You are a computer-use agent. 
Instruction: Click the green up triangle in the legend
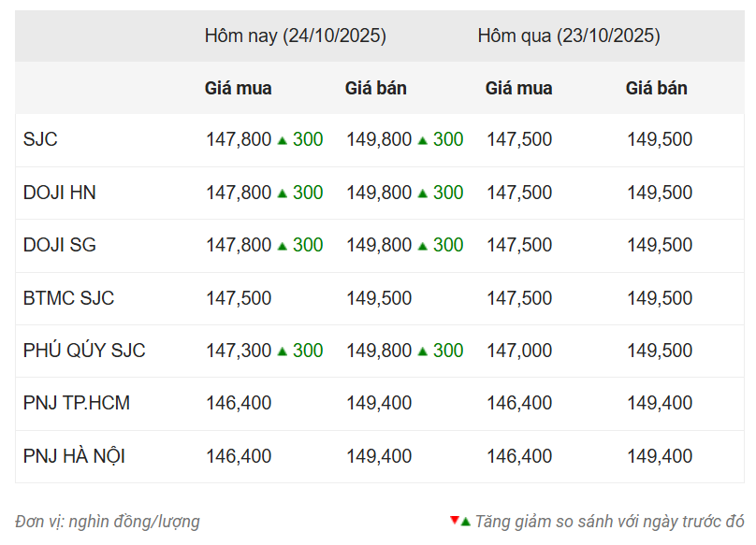click(x=465, y=522)
